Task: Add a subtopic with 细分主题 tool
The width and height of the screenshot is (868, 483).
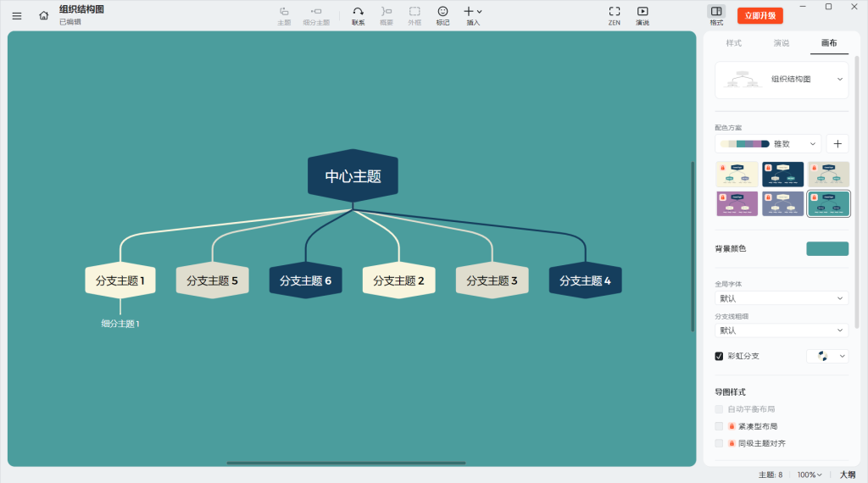Action: 316,16
